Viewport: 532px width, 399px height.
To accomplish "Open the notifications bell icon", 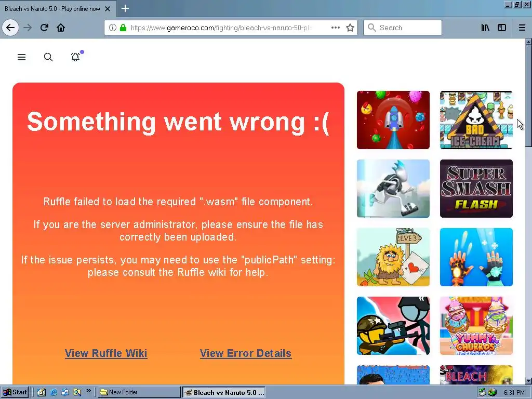I will click(x=76, y=56).
